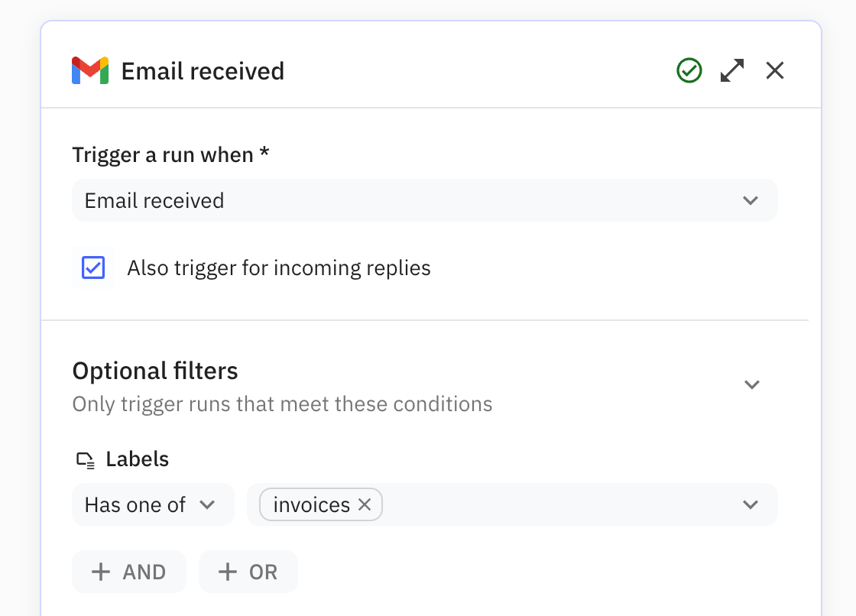Viewport: 856px width, 616px height.
Task: Click the empty area of the labels field
Action: tap(558, 505)
